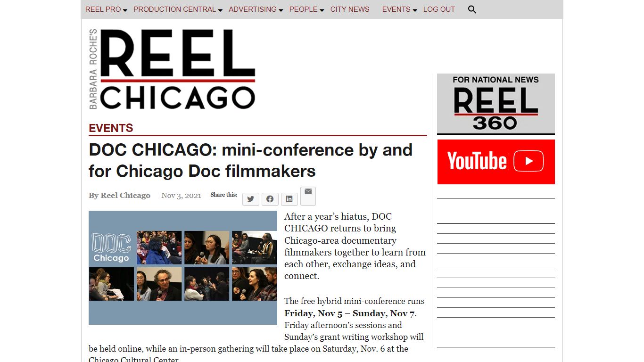Open the PRODUCTION CENTRAL menu
The width and height of the screenshot is (644, 362).
(174, 9)
